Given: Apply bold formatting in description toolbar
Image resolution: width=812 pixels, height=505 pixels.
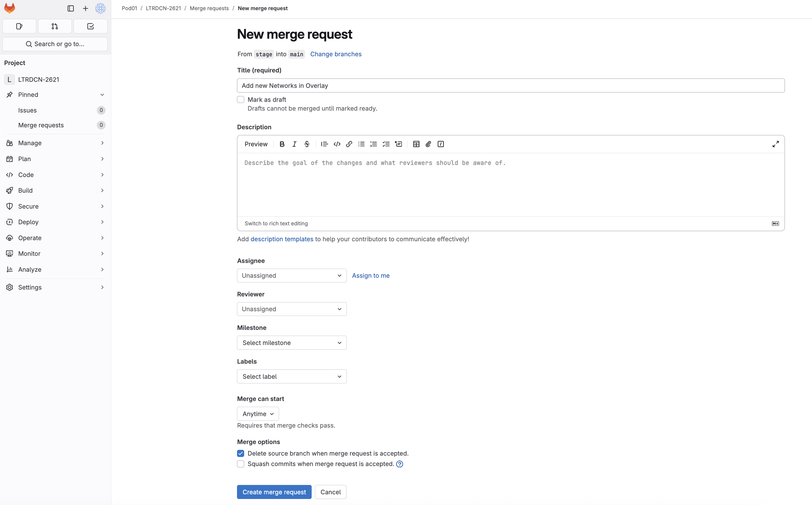Looking at the screenshot, I should 282,144.
